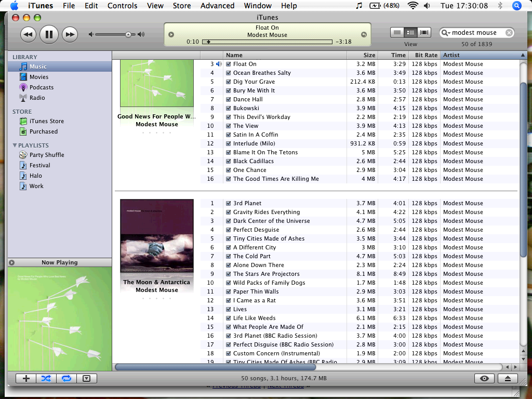The width and height of the screenshot is (532, 399).
Task: Open the search magnifier options dropdown
Action: pos(446,33)
